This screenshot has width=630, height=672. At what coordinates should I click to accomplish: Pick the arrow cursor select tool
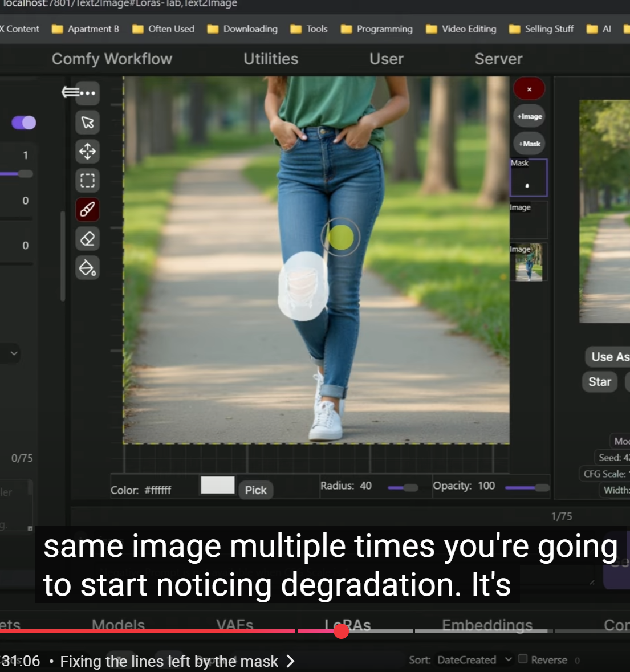point(87,123)
